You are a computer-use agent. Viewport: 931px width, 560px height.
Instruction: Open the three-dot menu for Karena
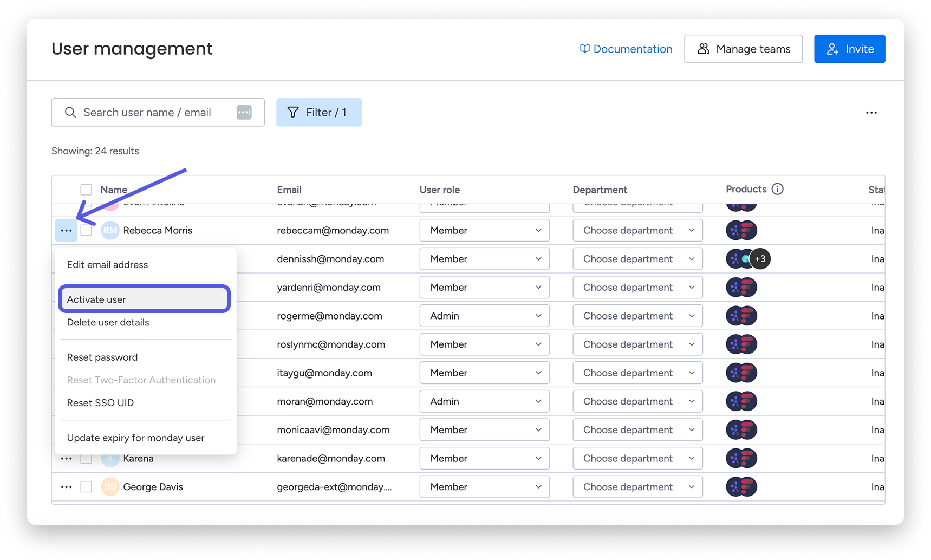(x=66, y=459)
